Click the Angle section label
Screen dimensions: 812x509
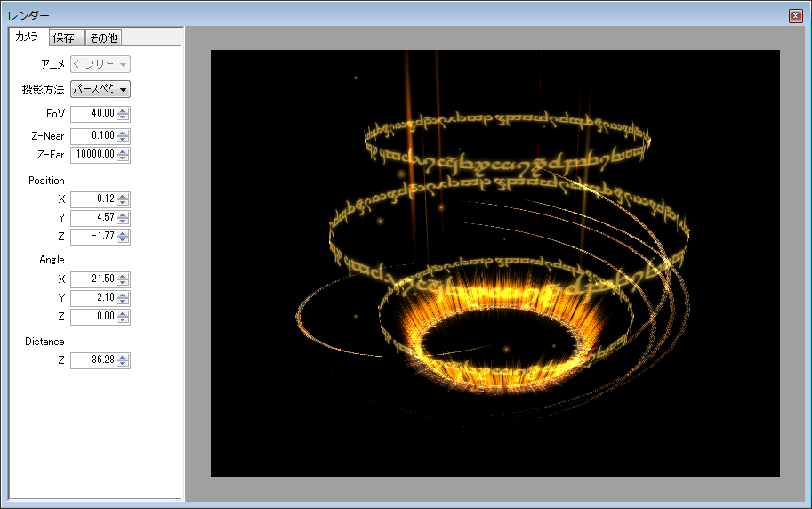pyautogui.click(x=52, y=260)
